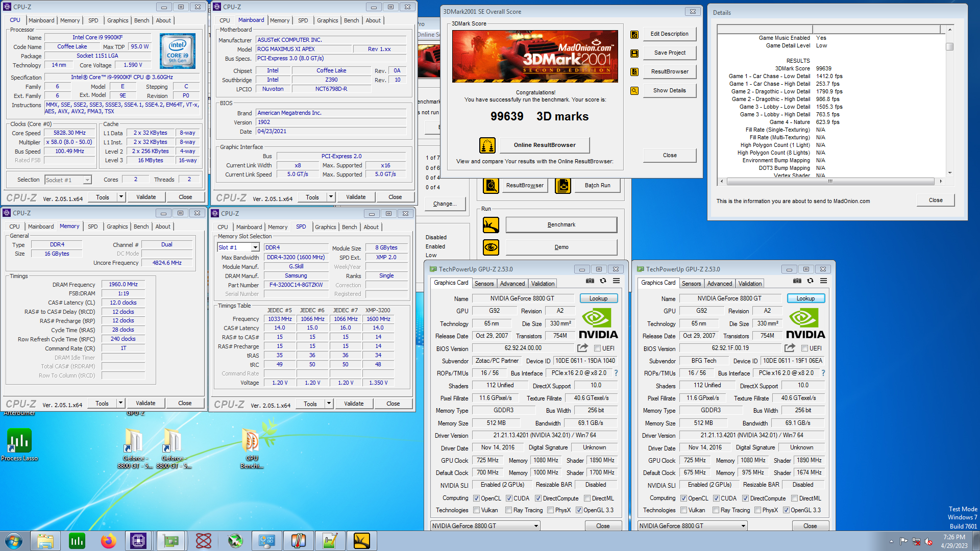The image size is (980, 551).
Task: Click scroll-down arrow in Details list
Action: coord(949,173)
